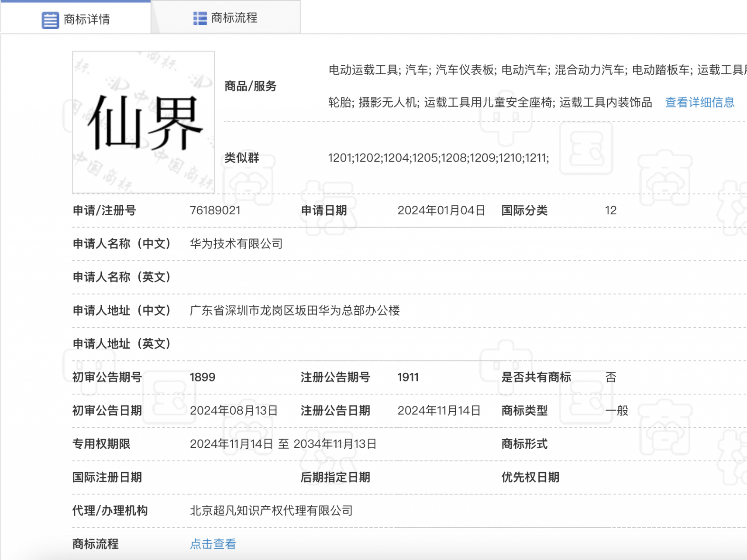Click the 申请日期 label

[x=324, y=210]
